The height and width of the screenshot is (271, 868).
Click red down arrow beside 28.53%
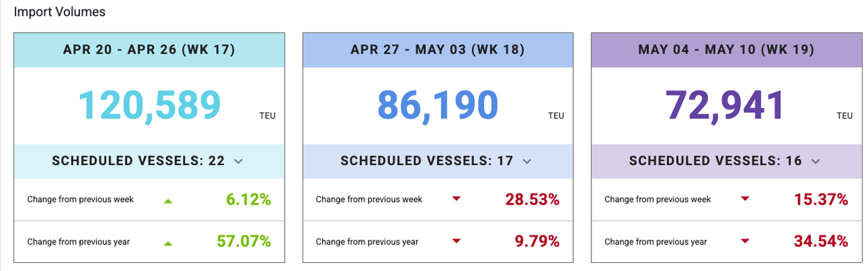pyautogui.click(x=456, y=199)
